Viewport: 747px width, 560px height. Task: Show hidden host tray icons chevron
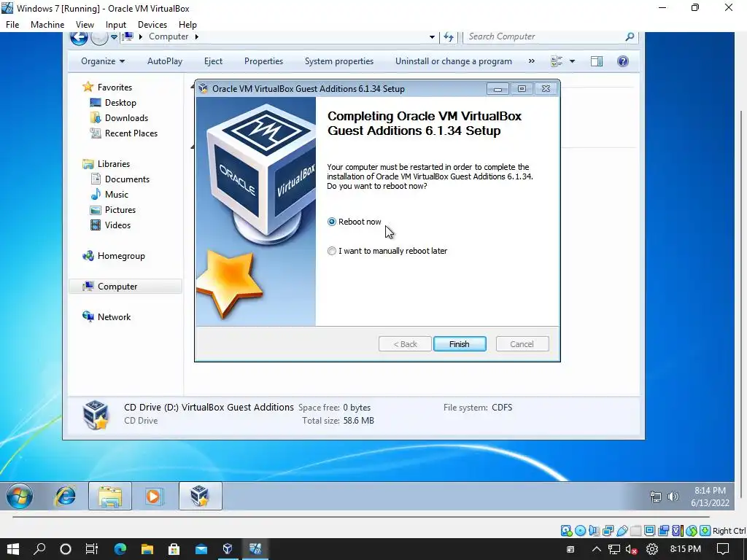point(597,549)
